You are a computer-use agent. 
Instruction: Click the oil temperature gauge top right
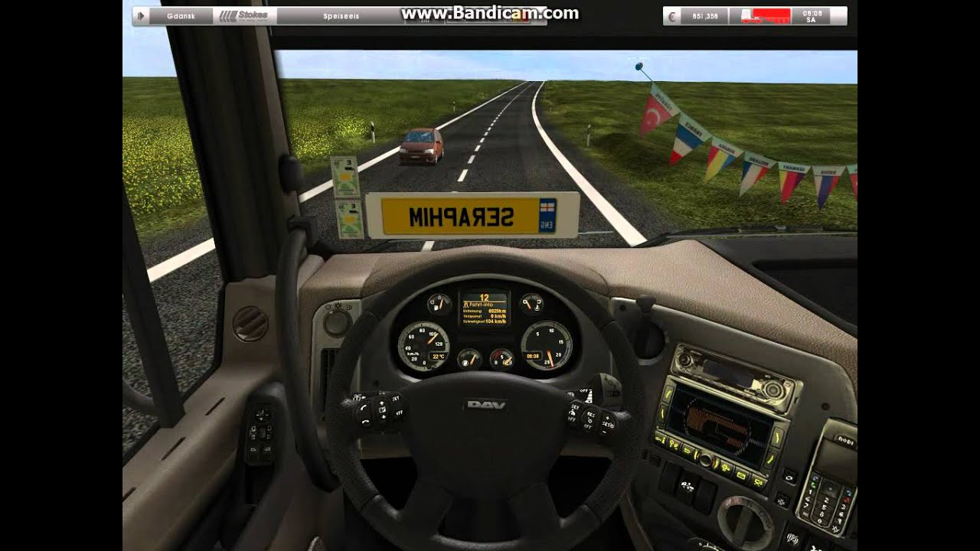pos(531,304)
